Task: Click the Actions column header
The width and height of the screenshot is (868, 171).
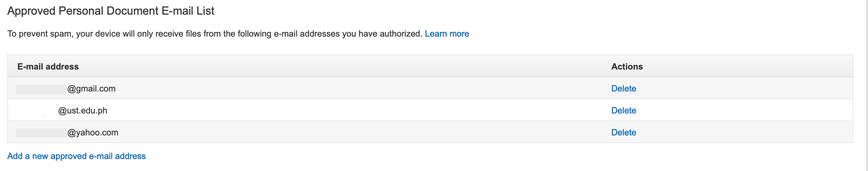Action: click(627, 67)
